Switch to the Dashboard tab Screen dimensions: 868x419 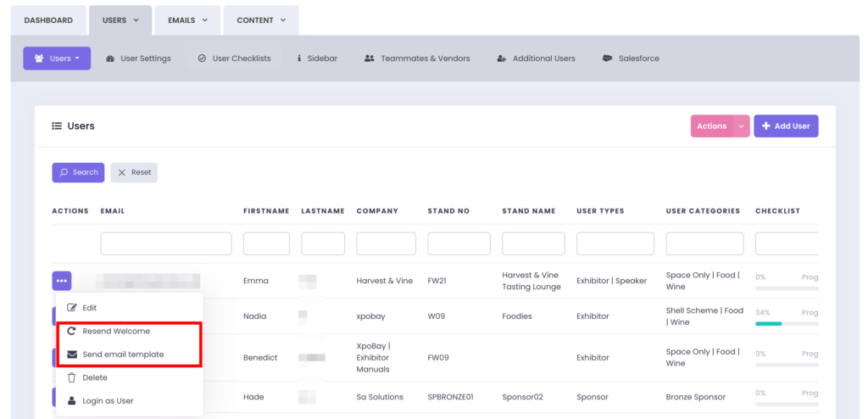click(48, 20)
